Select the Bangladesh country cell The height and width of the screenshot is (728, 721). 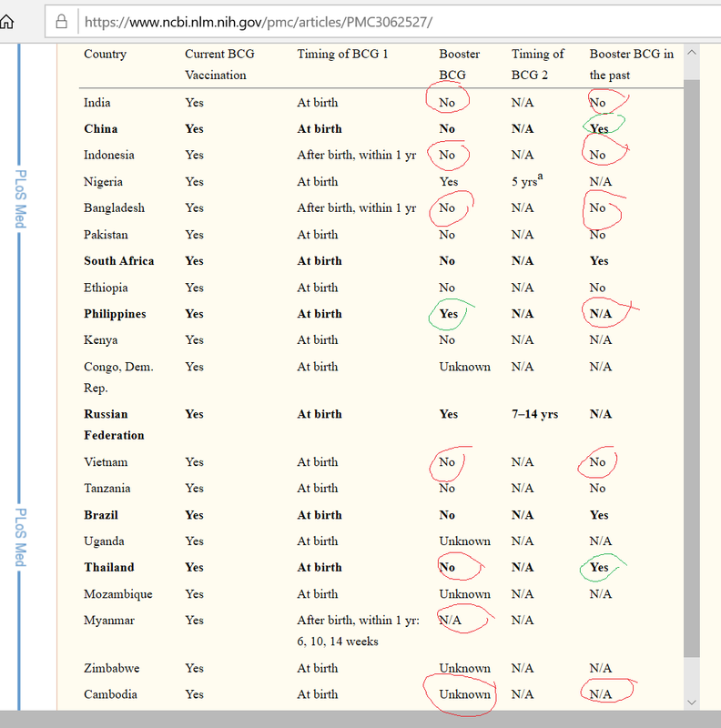[115, 207]
